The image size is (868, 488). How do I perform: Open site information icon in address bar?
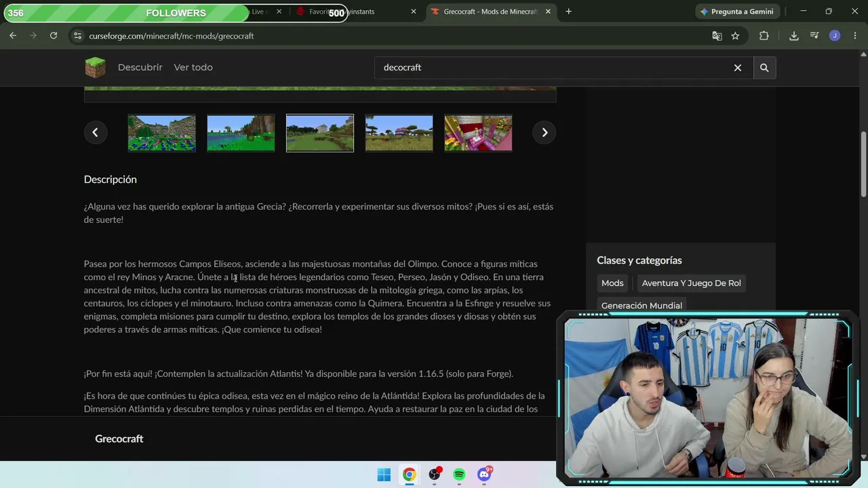tap(77, 36)
